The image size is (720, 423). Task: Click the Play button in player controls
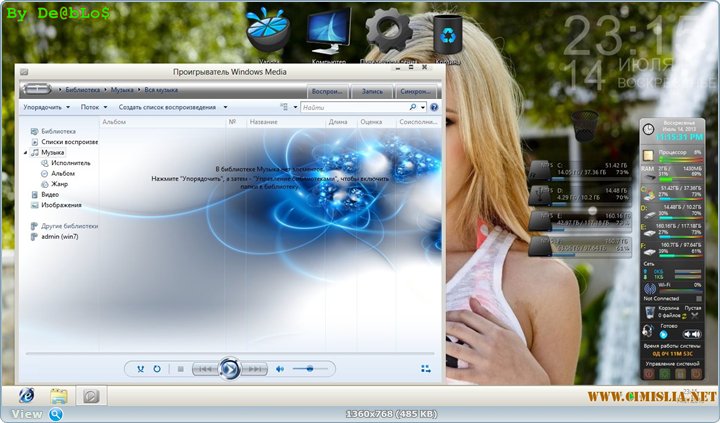coord(229,369)
